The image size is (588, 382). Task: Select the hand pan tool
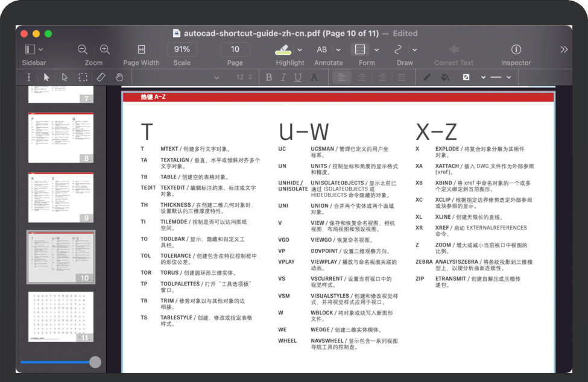point(119,77)
